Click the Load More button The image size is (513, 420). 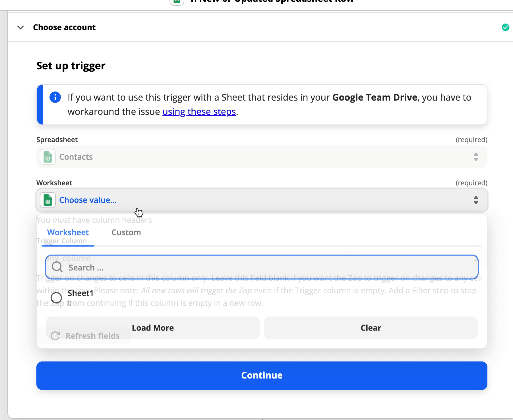pos(153,328)
